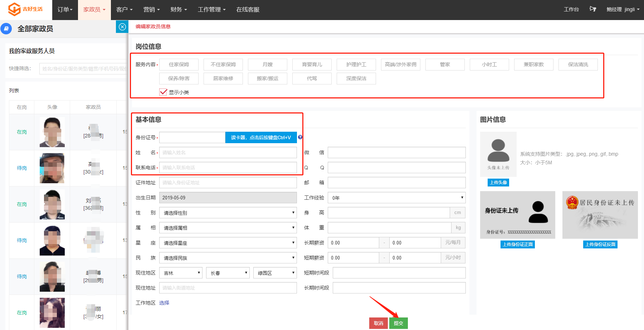Focus the 快捷筛选 search box

coord(83,69)
